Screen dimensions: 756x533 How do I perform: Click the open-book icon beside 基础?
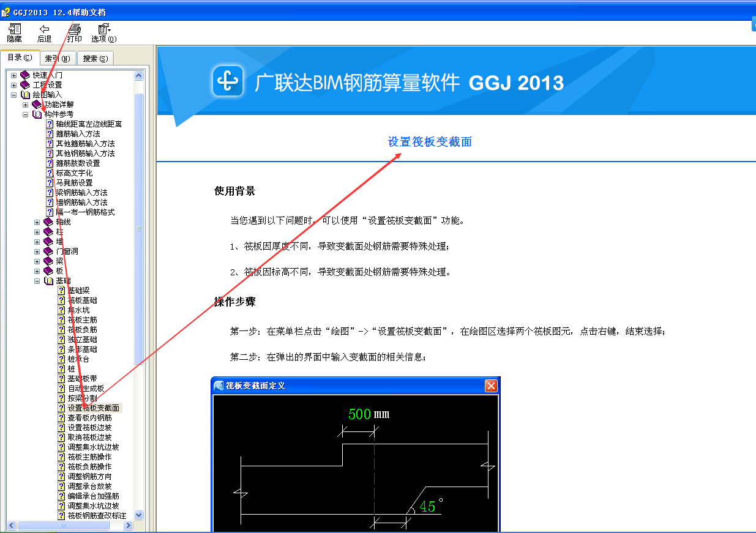coord(48,281)
